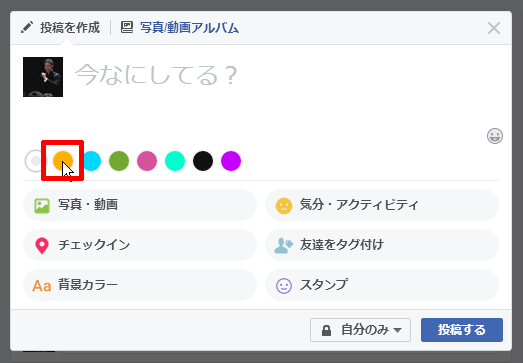523x363 pixels.
Task: Choose the light blue background swatch
Action: (x=91, y=161)
